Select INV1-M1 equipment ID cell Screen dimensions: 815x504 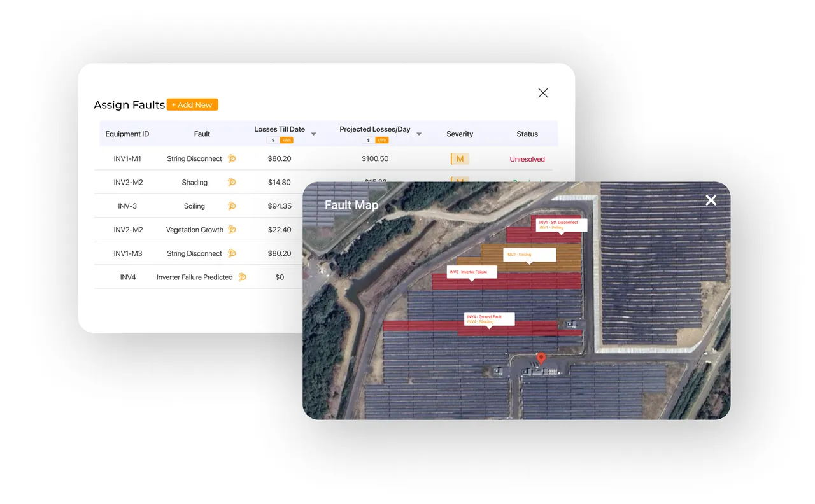[127, 158]
